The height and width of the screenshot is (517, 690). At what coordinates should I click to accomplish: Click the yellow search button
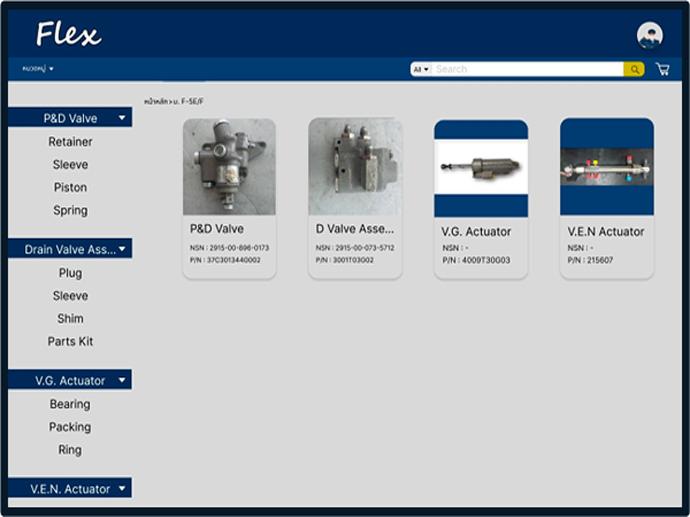(633, 69)
